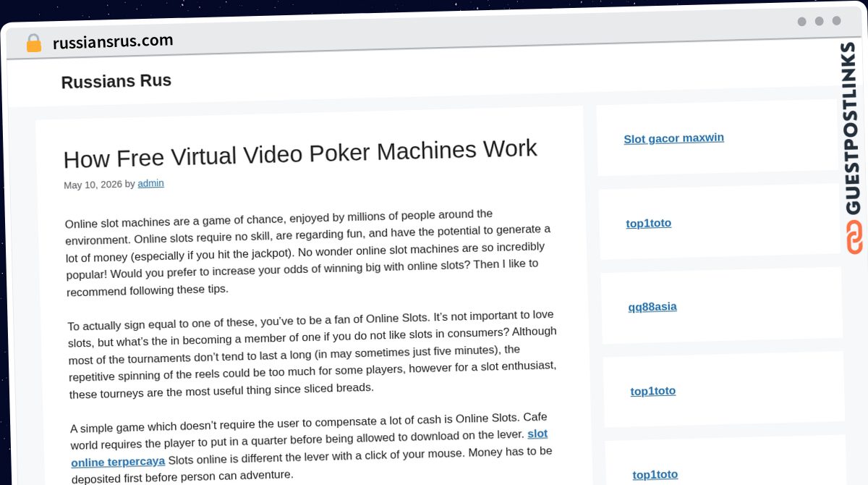Open the admin author link
The image size is (868, 485).
click(151, 183)
